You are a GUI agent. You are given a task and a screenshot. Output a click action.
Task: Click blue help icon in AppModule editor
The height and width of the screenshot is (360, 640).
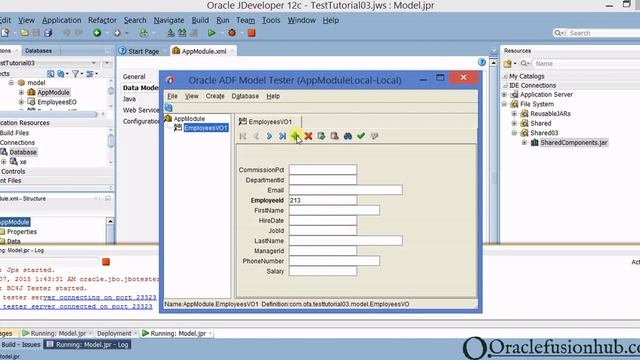coord(482,62)
